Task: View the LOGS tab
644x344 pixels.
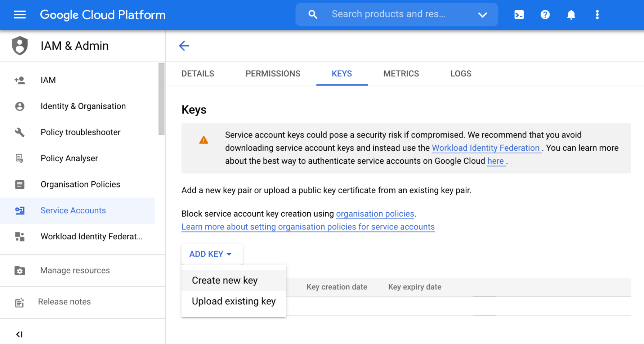Action: coord(461,74)
